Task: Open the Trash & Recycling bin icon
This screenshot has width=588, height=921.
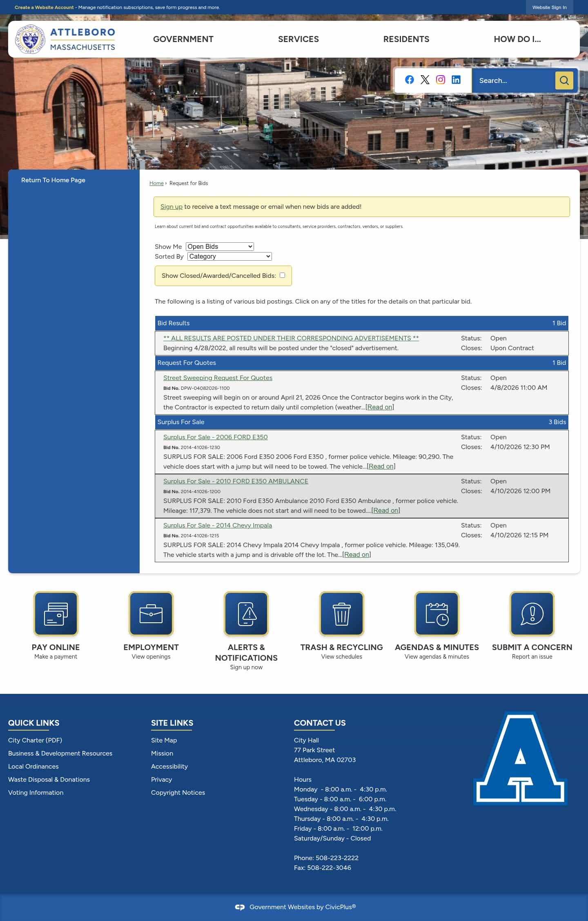Action: [x=342, y=614]
